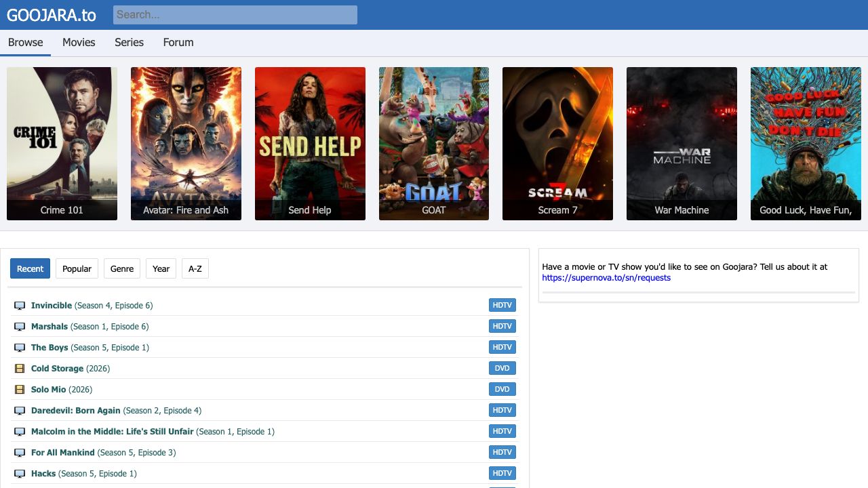Click the TV icon beside The Boys
Image resolution: width=868 pixels, height=488 pixels.
click(20, 348)
